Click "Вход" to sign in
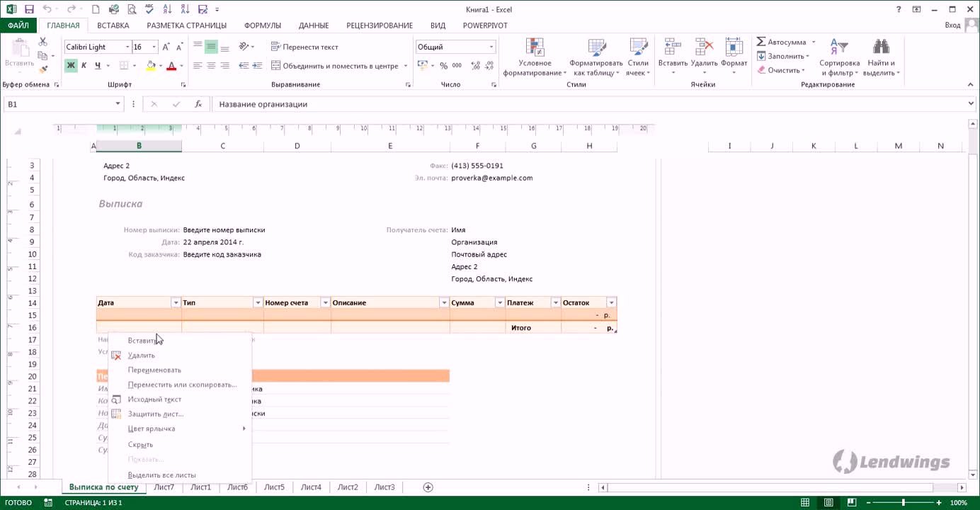This screenshot has width=980, height=510. tap(952, 25)
